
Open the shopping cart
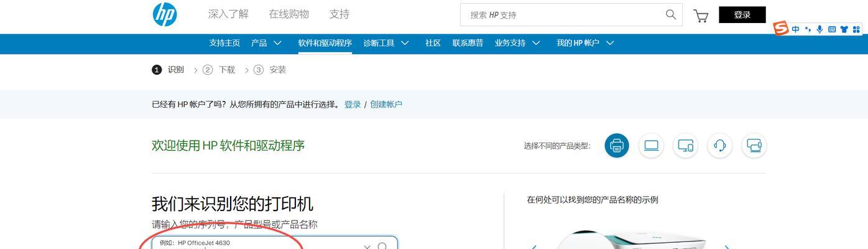coord(701,16)
